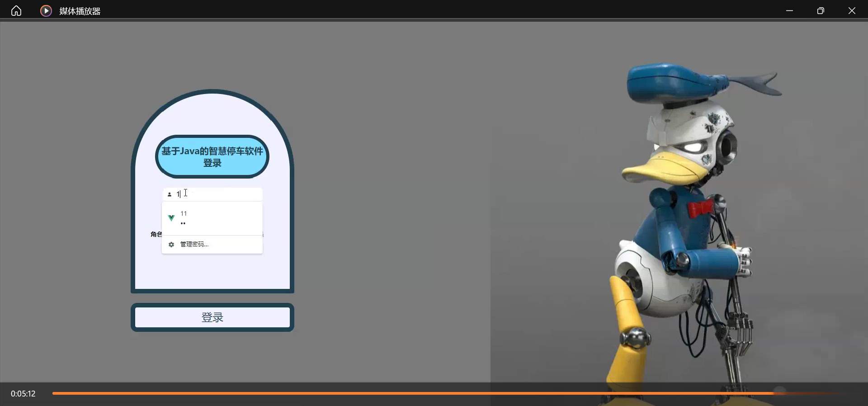
Task: Click the gear icon beside 管理密码
Action: tap(171, 245)
